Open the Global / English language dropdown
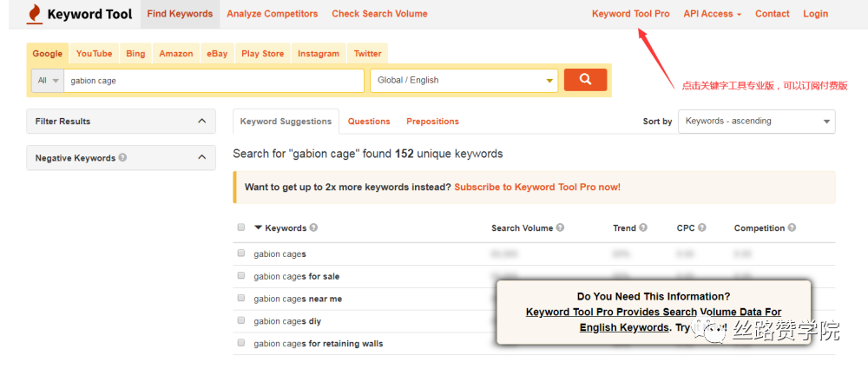This screenshot has width=868, height=369. [464, 81]
